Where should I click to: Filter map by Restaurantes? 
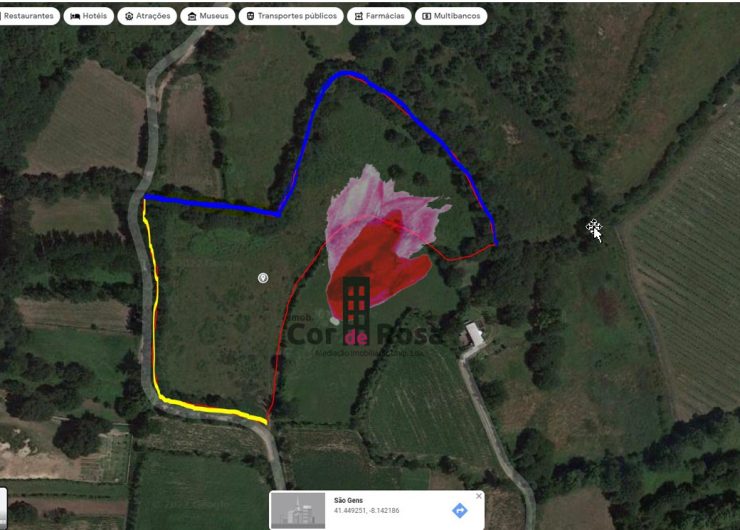29,16
